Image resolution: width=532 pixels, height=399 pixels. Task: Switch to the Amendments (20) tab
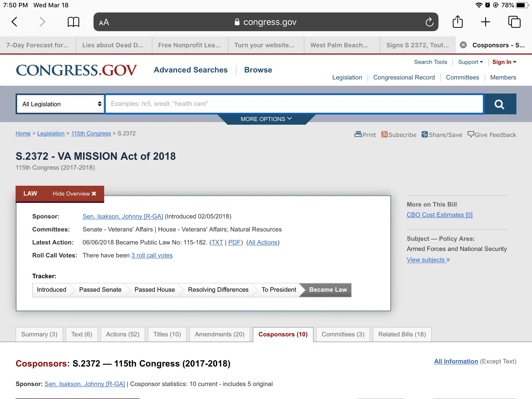[x=220, y=334]
